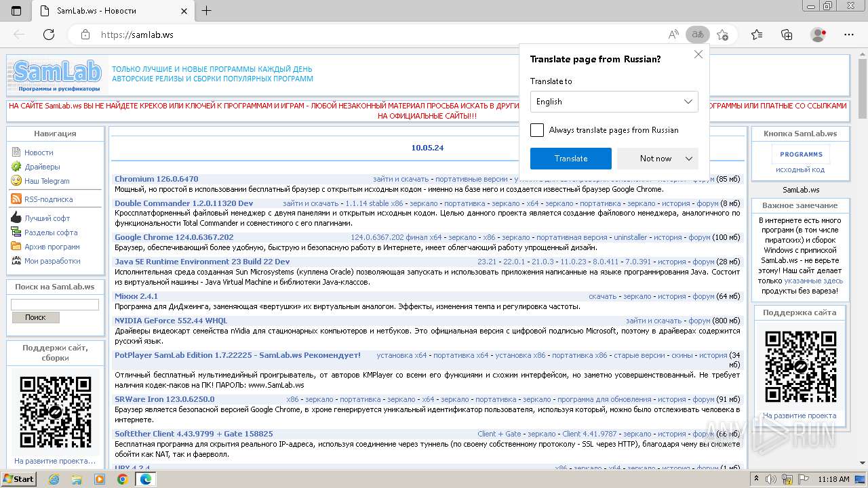Open the Драйверы navigation link
The width and height of the screenshot is (868, 488).
(x=42, y=167)
